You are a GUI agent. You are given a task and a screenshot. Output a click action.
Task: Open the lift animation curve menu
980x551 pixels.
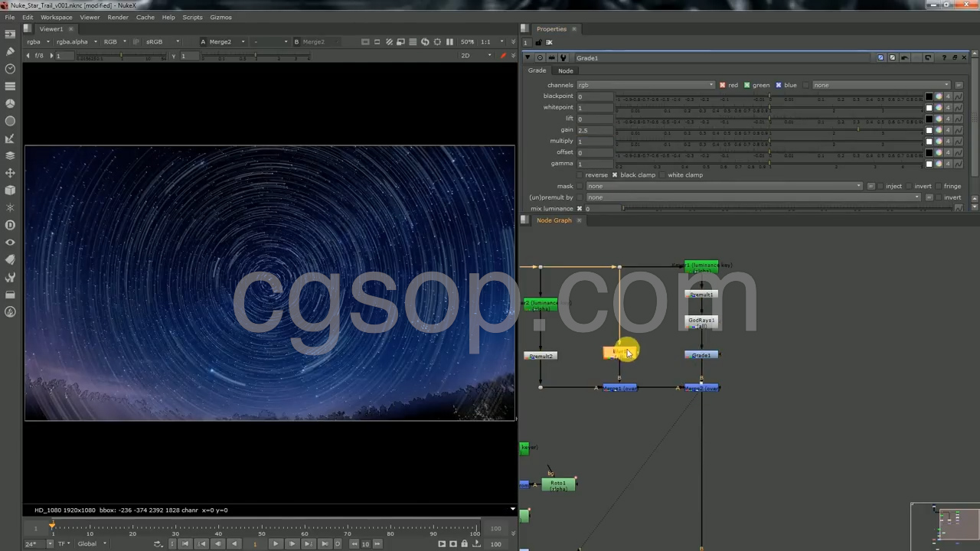tap(958, 119)
